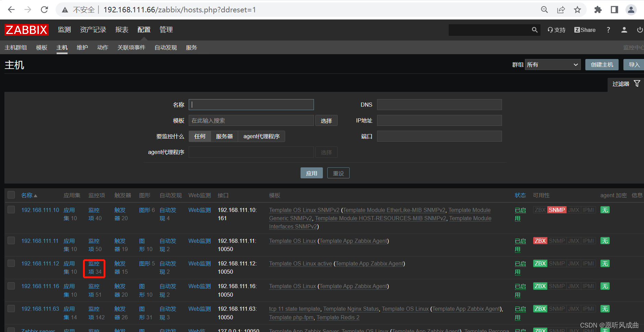Viewport: 644px width, 332px height.
Task: Click green ZBX badge for 192.168.111.12
Action: click(540, 263)
